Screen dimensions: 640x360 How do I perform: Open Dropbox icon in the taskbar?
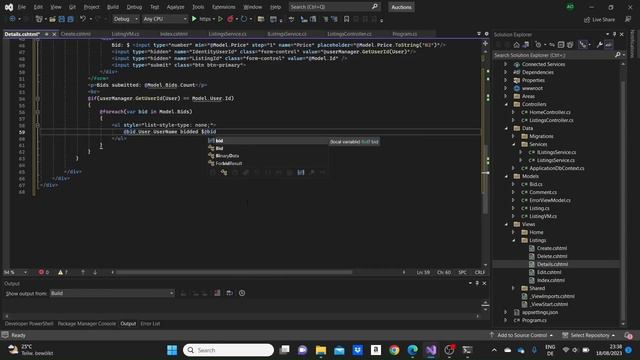coord(358,350)
